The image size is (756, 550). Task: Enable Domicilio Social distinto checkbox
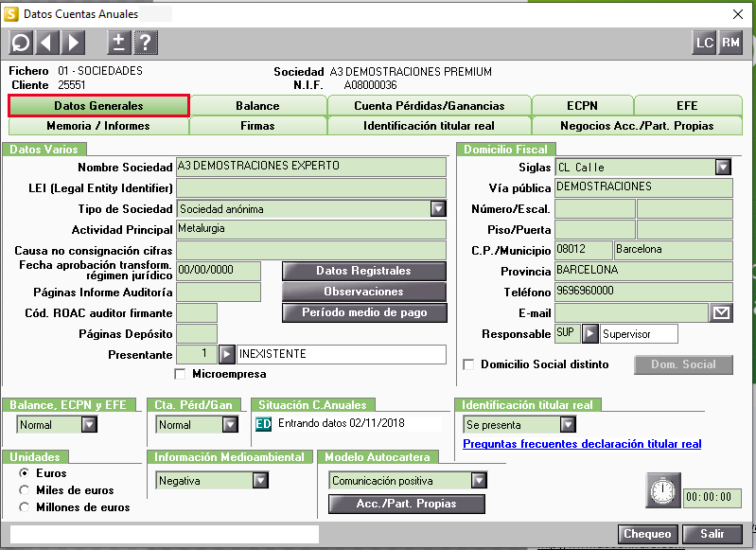(x=468, y=364)
